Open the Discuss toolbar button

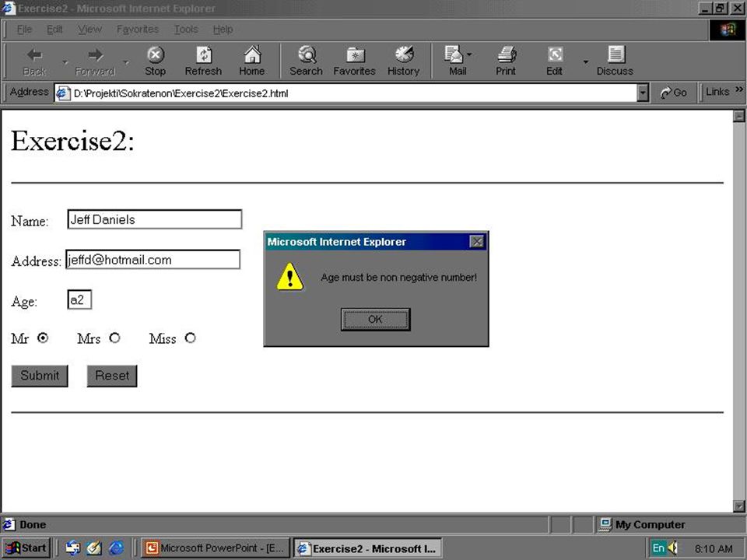pyautogui.click(x=615, y=61)
